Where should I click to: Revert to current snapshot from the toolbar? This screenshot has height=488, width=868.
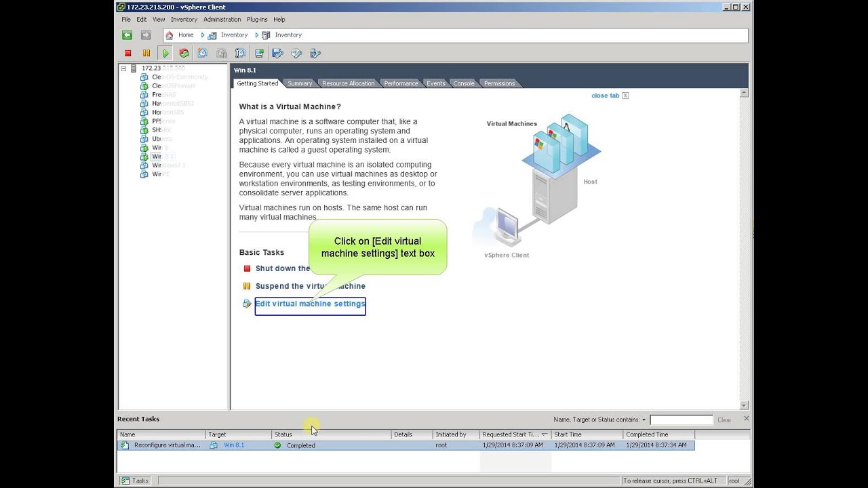click(222, 53)
